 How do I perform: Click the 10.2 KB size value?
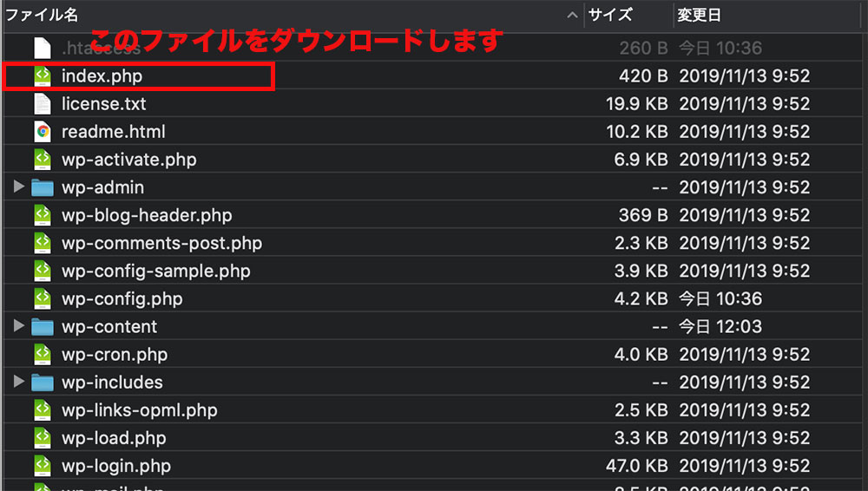point(636,132)
